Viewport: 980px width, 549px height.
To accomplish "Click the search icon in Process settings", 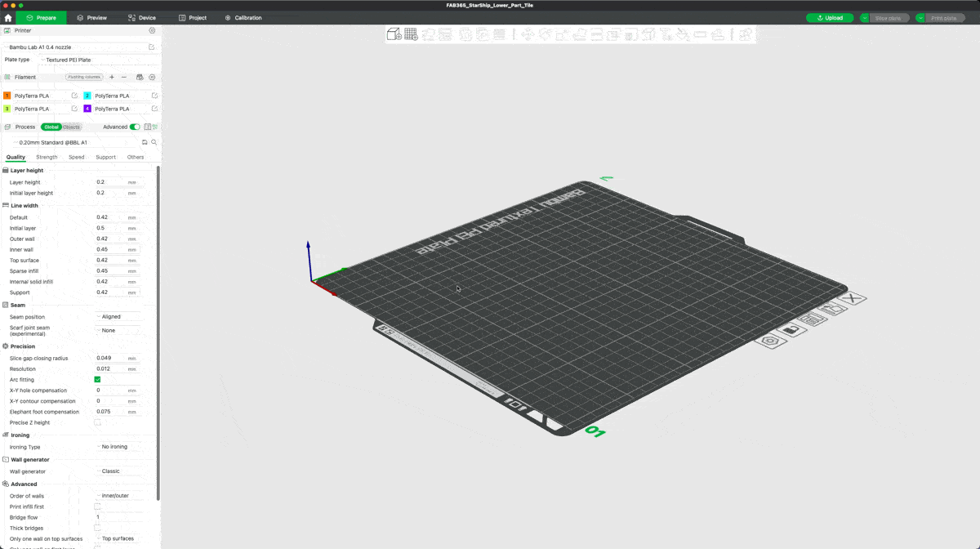I will pyautogui.click(x=154, y=142).
